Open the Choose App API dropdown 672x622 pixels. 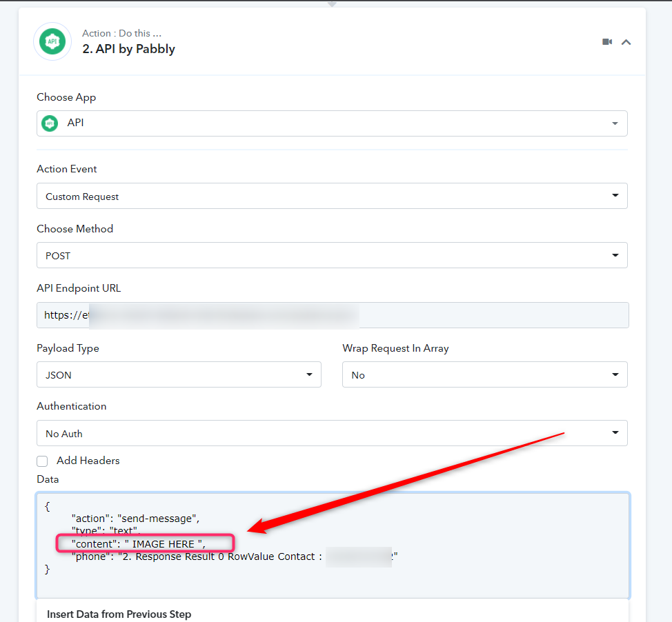(x=332, y=123)
